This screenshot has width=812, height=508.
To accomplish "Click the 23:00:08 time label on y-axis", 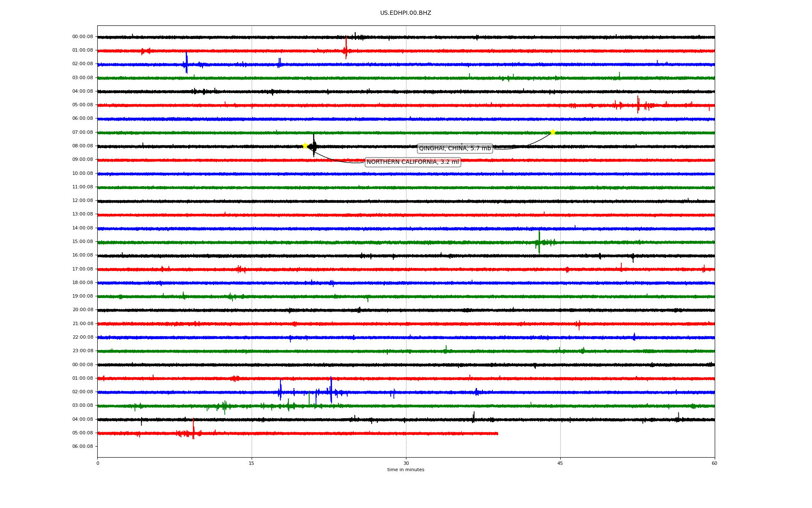I will pyautogui.click(x=82, y=351).
